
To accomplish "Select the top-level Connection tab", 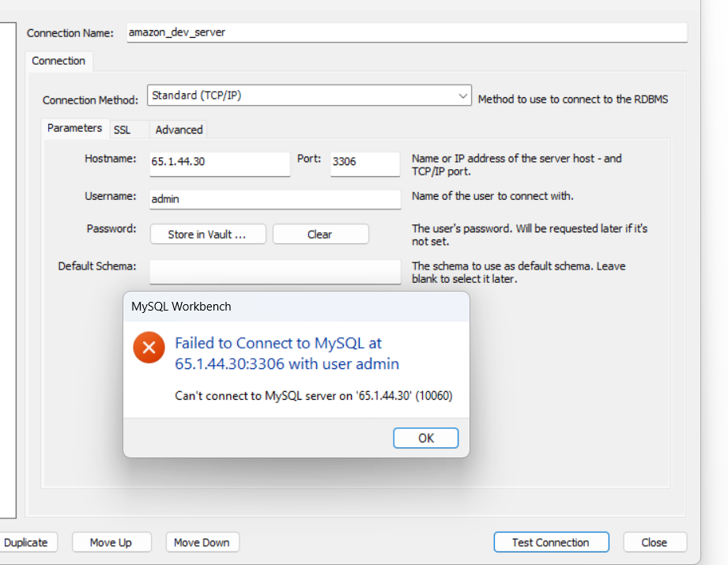I will (58, 61).
